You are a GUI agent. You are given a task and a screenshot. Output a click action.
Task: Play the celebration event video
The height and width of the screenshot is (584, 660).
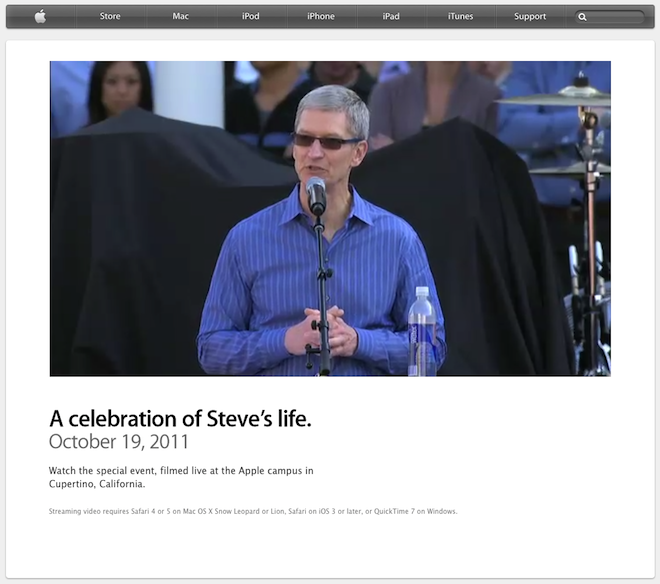coord(330,219)
